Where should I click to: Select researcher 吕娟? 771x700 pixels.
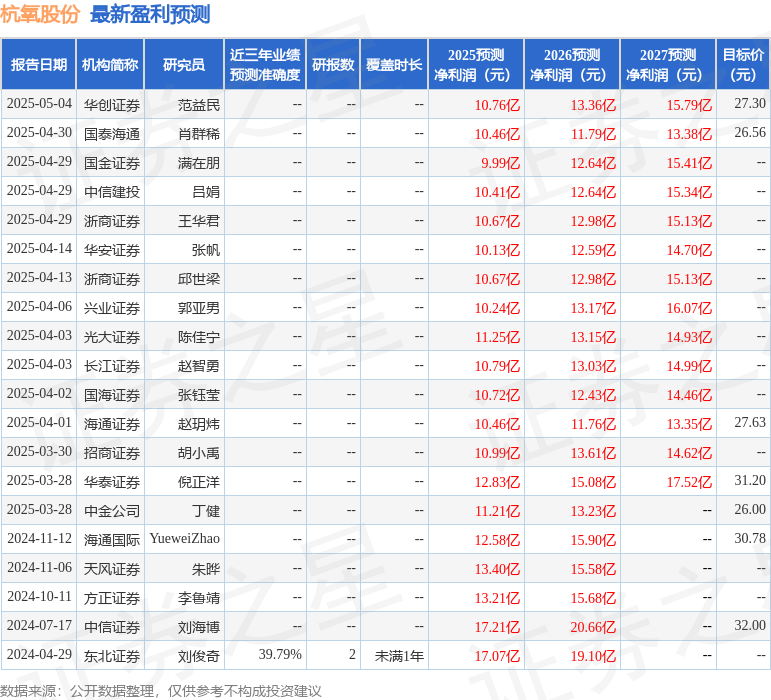pyautogui.click(x=206, y=192)
